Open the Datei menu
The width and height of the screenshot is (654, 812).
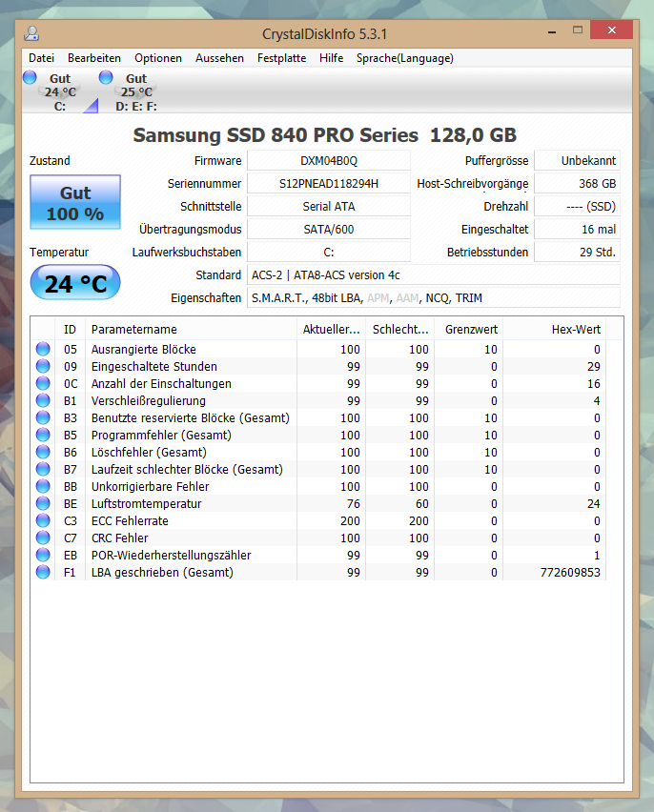[41, 58]
